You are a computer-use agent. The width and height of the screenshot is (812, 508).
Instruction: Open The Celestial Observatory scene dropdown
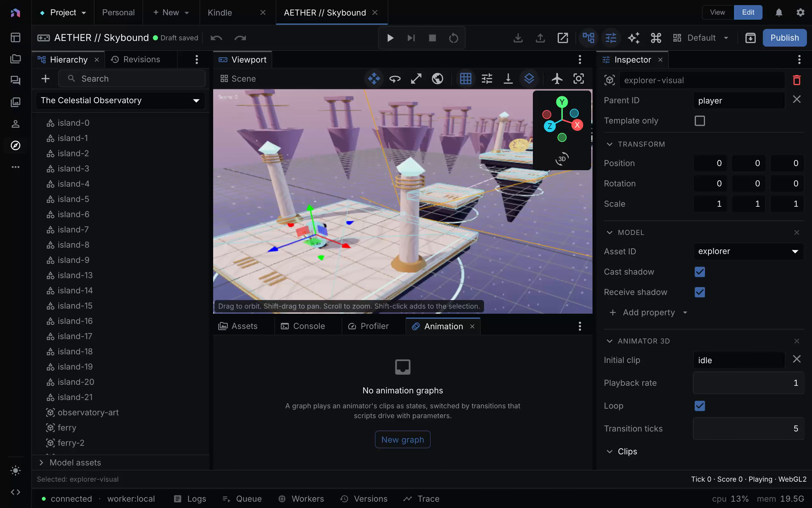point(121,100)
